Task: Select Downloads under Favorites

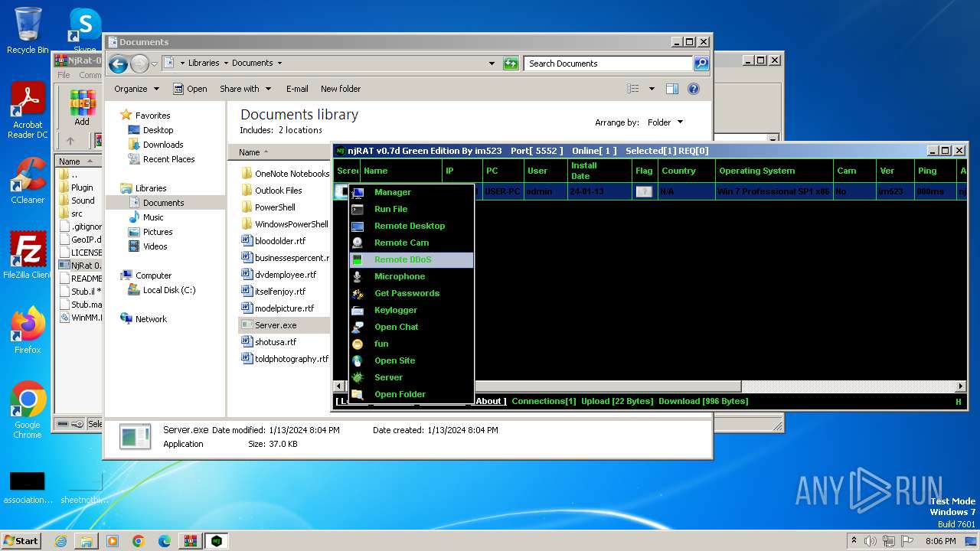Action: pos(162,145)
